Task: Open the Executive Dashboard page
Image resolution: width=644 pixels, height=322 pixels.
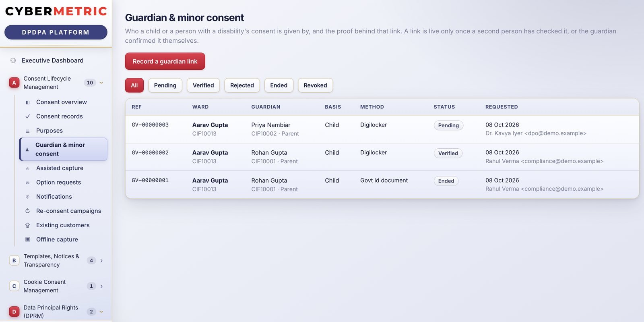Action: (53, 60)
